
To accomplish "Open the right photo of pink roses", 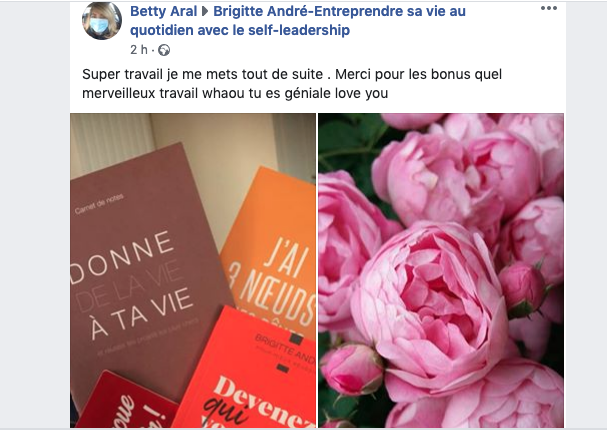I will pos(441,270).
